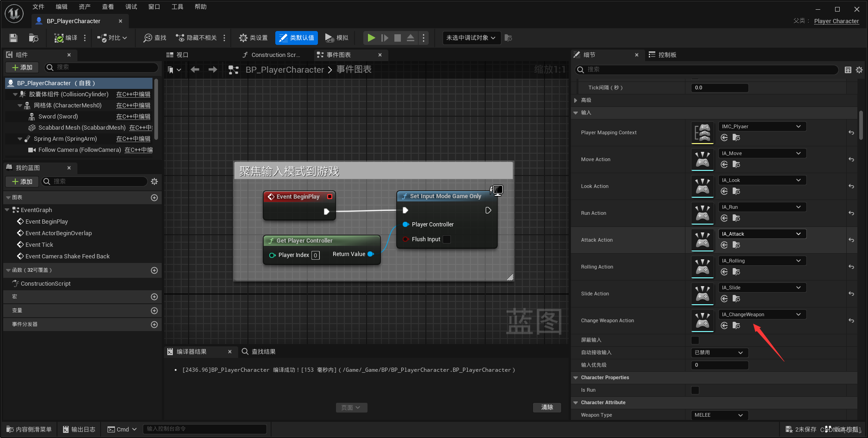This screenshot has height=438, width=868.
Task: Navigate forward in graph history
Action: point(213,69)
